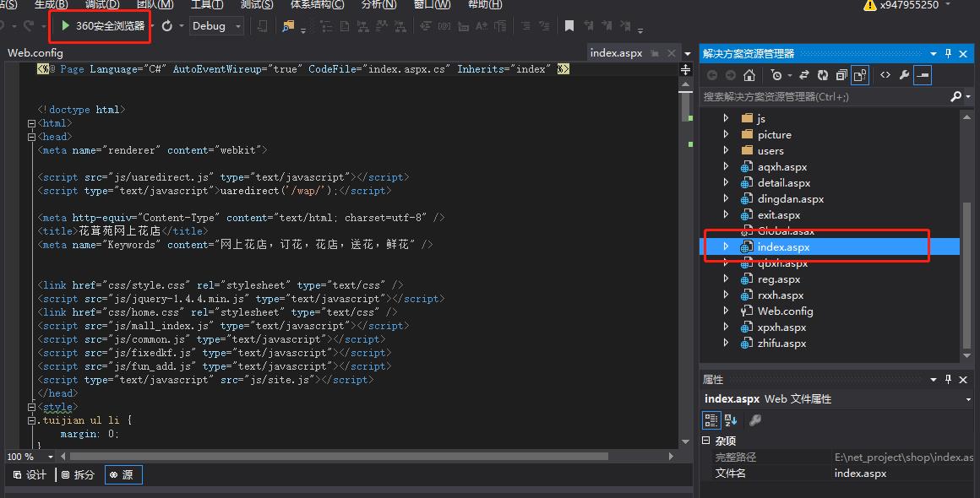Toggle Show All Files in Solution Explorer
This screenshot has height=498, width=980.
tap(860, 75)
